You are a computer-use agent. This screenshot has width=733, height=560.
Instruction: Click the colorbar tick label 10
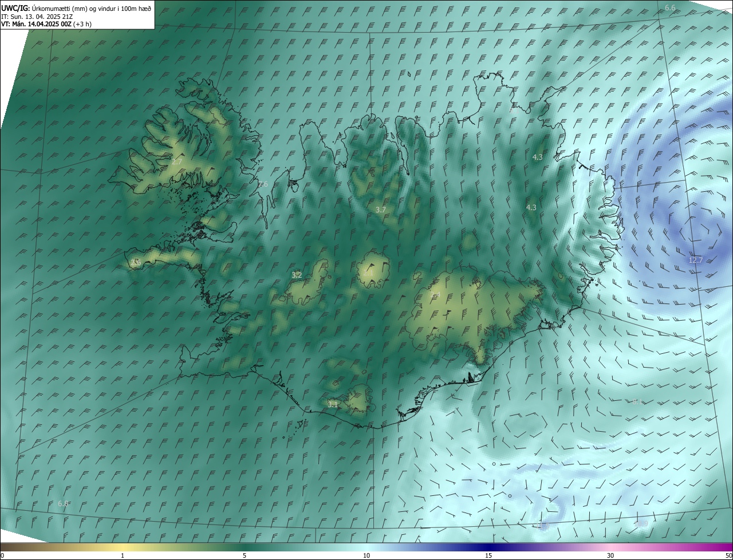pyautogui.click(x=366, y=556)
